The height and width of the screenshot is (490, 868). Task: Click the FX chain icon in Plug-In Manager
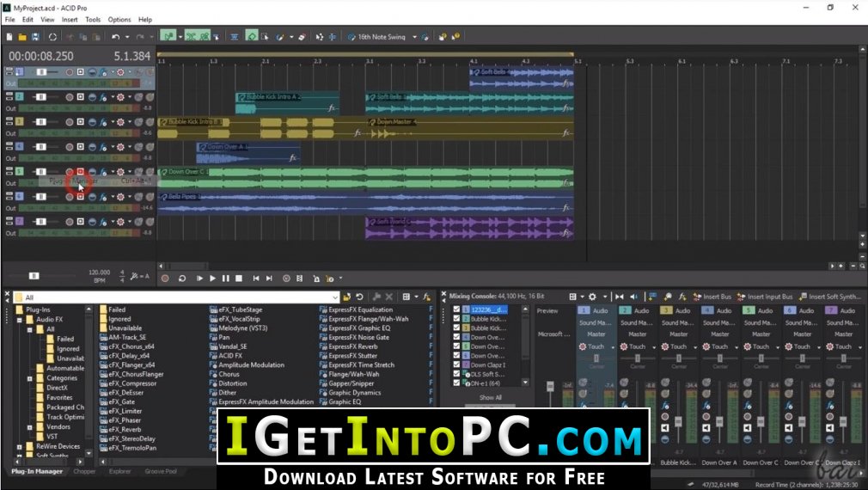(x=427, y=297)
